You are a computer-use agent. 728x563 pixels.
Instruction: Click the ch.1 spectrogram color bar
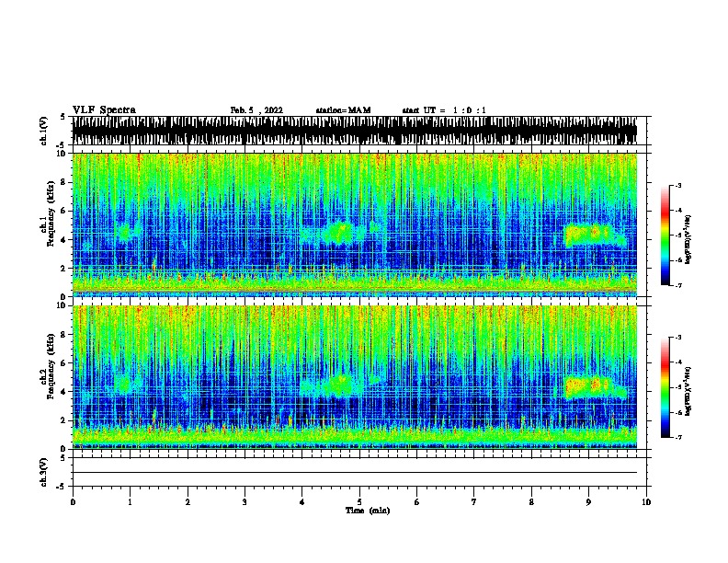665,236
